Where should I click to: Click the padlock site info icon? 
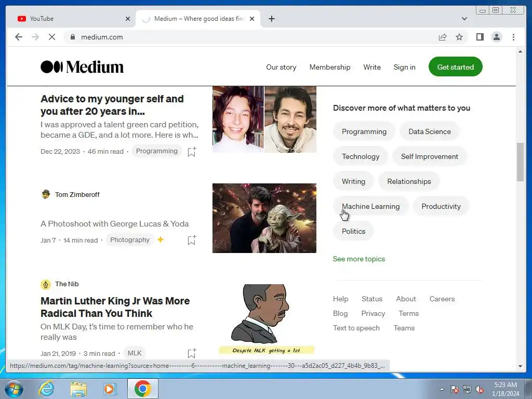72,37
